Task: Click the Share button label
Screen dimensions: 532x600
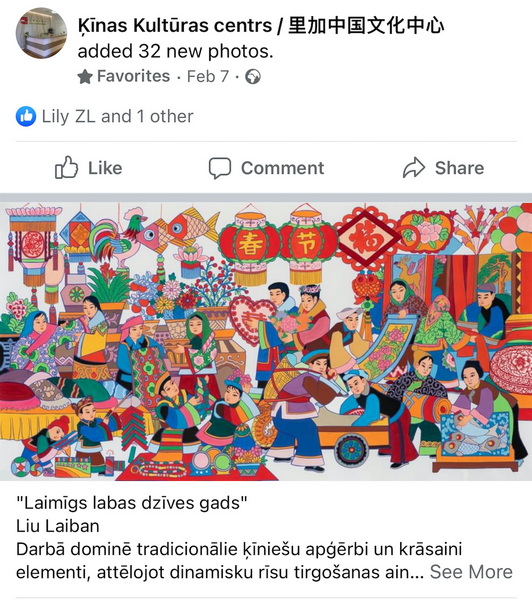Action: click(459, 168)
